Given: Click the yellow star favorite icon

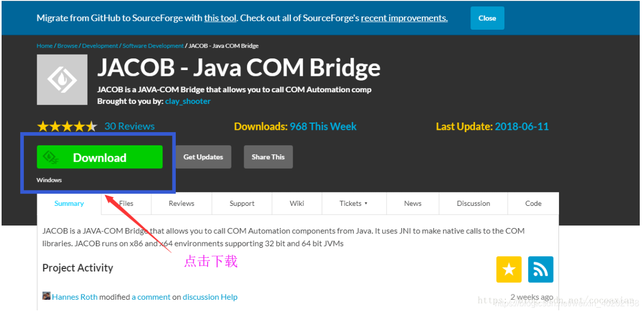Looking at the screenshot, I should click(509, 269).
